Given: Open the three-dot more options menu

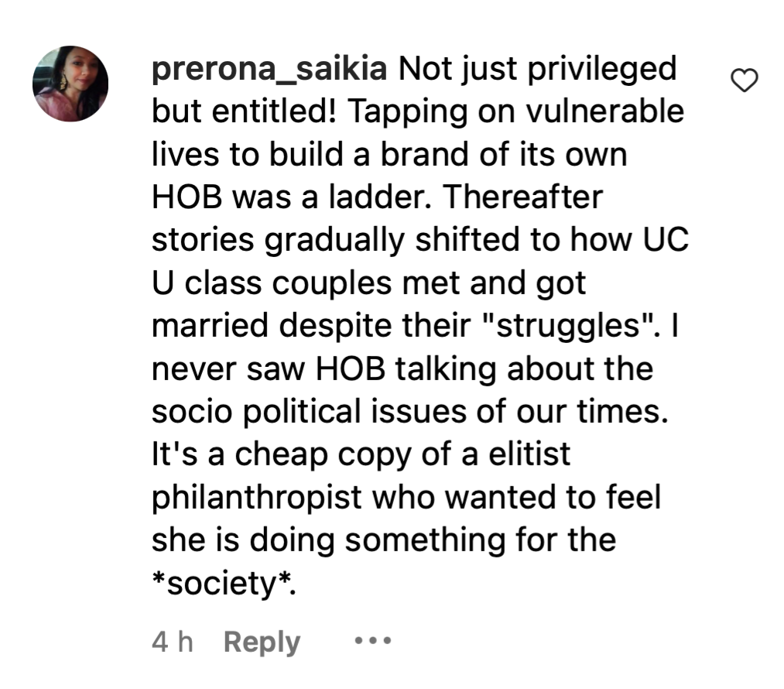Looking at the screenshot, I should click(372, 640).
